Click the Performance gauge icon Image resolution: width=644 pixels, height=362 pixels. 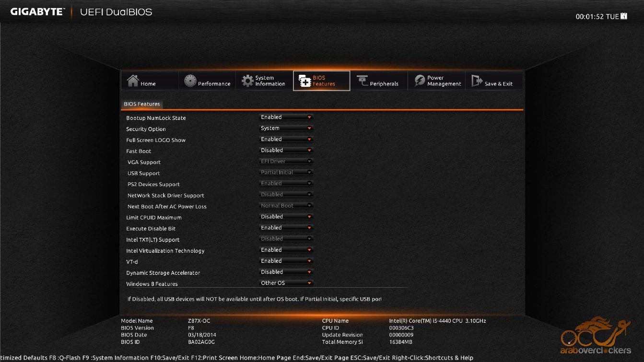[x=190, y=81]
